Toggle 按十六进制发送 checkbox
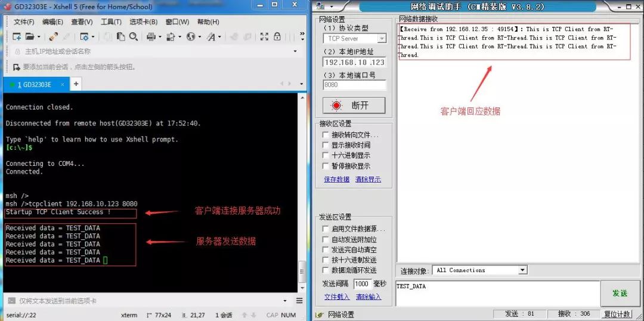 coord(326,260)
